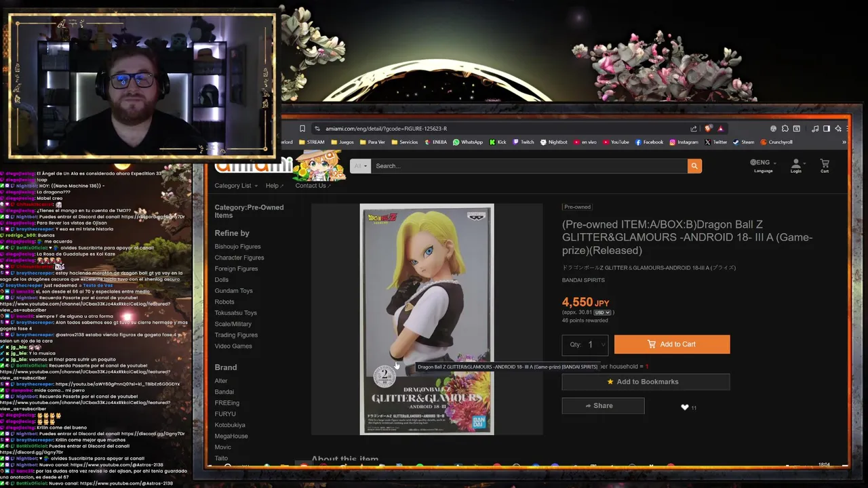Open the ENG Language dropdown

click(x=764, y=165)
